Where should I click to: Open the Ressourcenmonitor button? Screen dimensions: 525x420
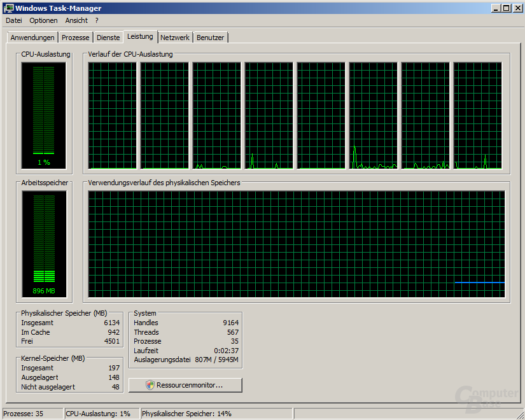click(x=185, y=385)
